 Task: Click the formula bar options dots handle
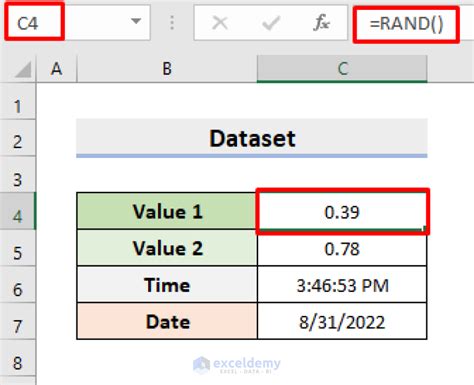click(172, 23)
